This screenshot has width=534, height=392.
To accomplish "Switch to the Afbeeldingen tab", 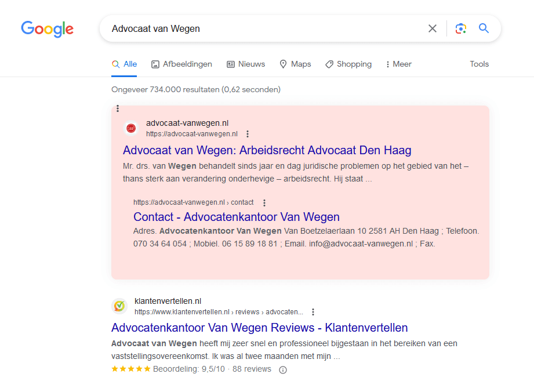I will tap(181, 64).
